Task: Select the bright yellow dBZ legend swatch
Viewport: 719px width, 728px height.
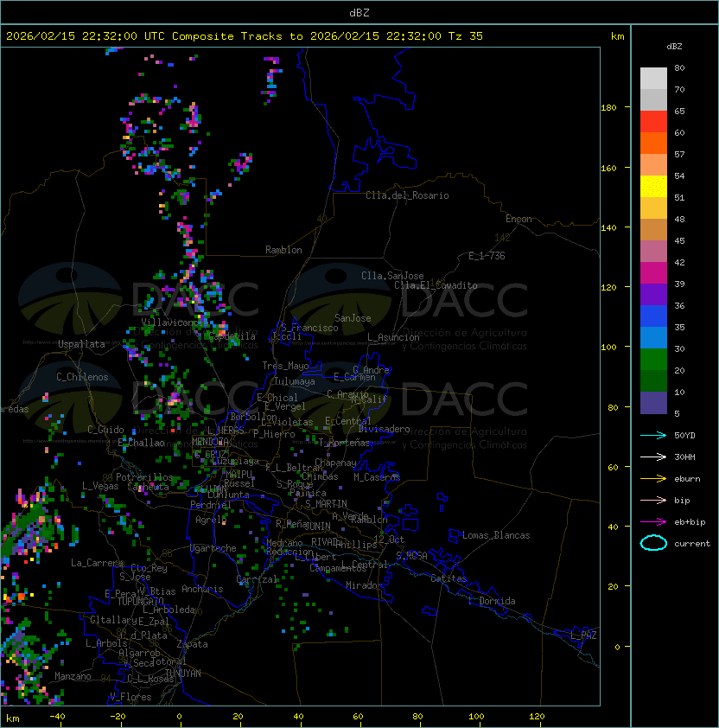Action: [x=653, y=186]
